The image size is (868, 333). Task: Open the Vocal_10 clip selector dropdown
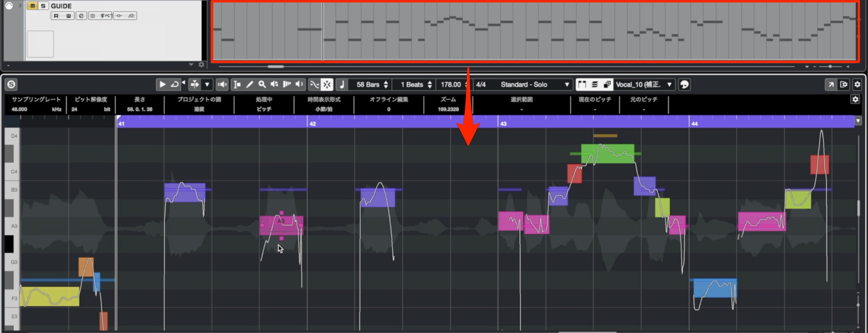(x=644, y=84)
